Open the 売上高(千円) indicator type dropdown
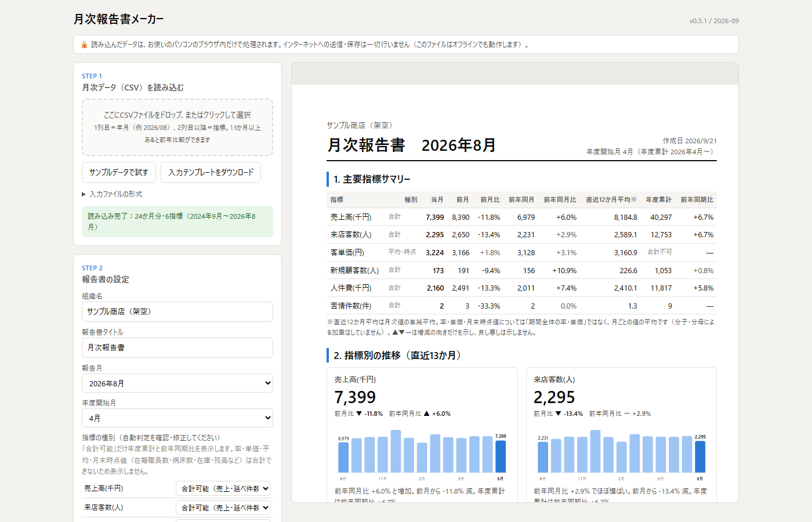The image size is (812, 522). pos(223,488)
